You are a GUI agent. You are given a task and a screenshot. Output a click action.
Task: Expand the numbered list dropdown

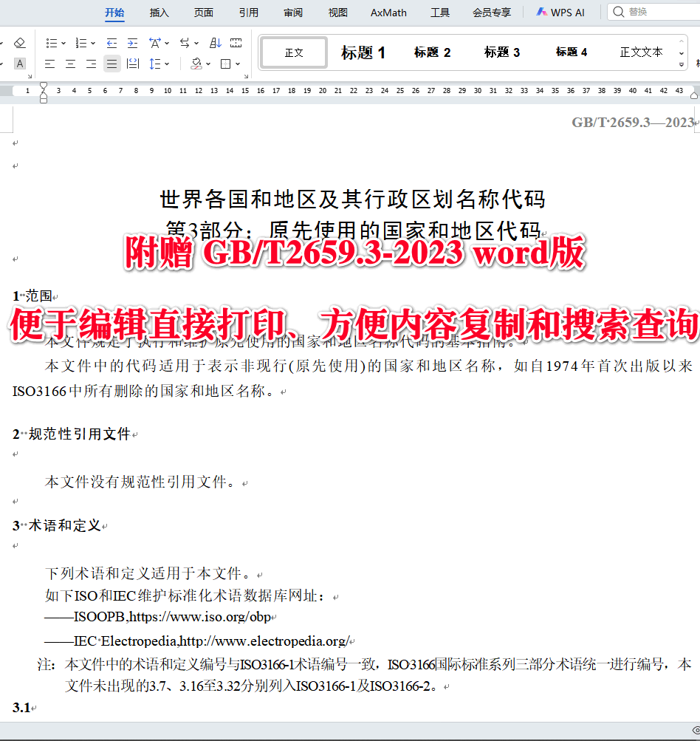(x=92, y=41)
